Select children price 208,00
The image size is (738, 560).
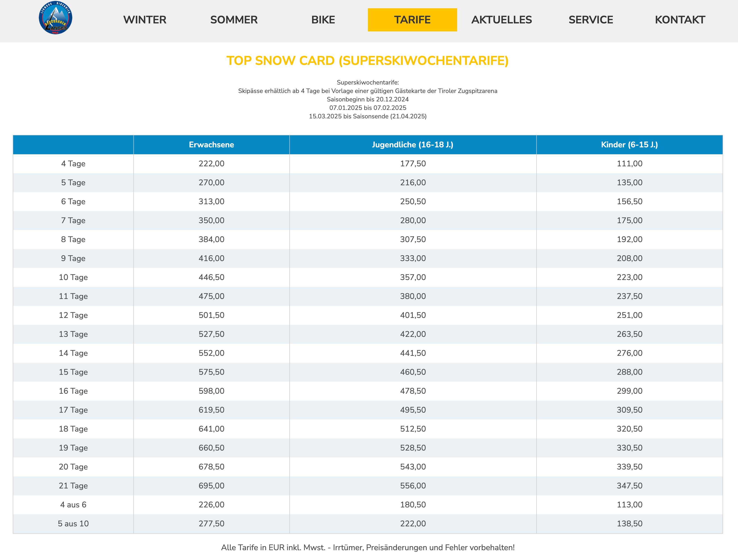(630, 259)
